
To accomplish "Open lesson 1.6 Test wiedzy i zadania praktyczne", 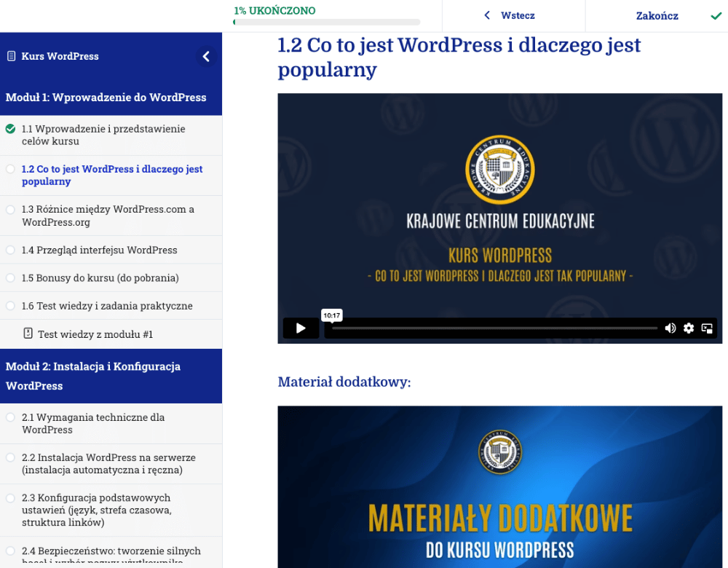I will (x=111, y=306).
